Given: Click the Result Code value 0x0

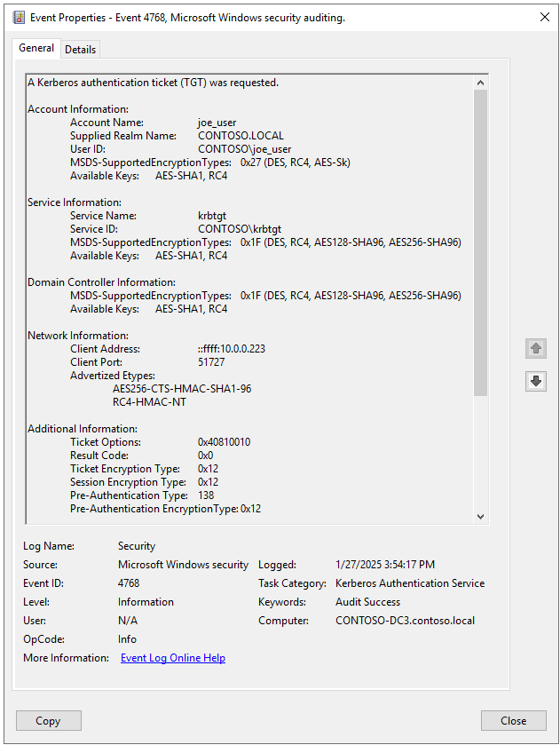Looking at the screenshot, I should point(206,456).
